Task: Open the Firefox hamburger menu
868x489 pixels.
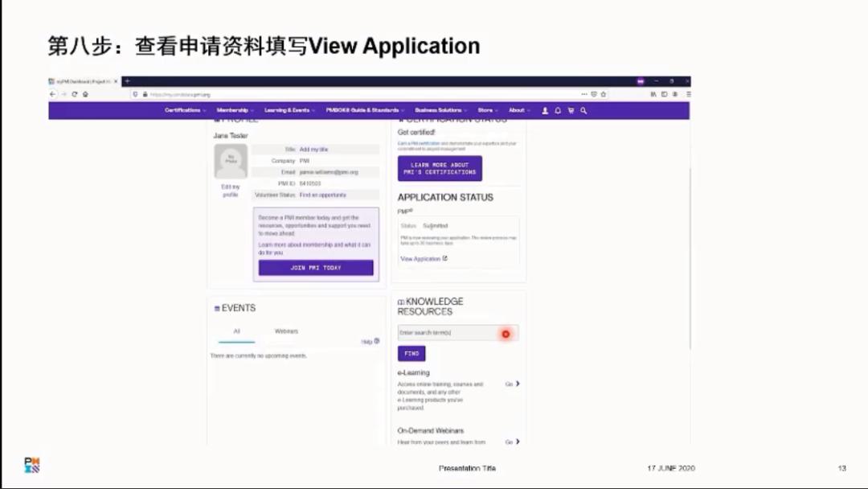Action: [689, 93]
